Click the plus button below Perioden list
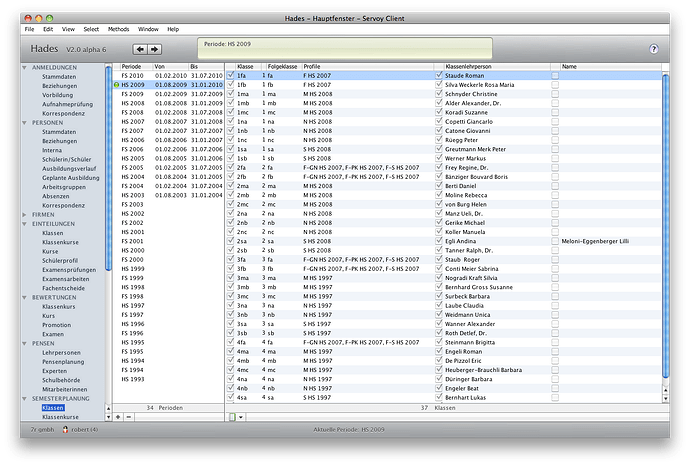 coord(118,416)
